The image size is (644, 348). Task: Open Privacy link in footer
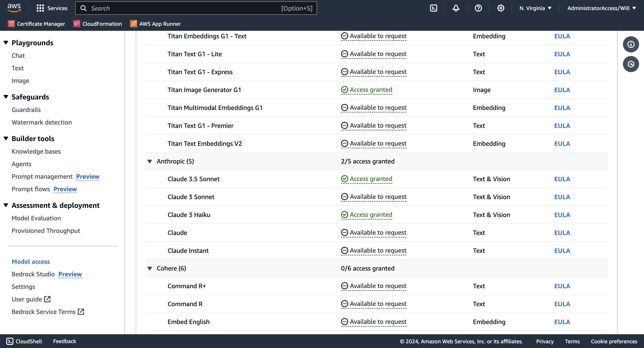coord(545,341)
